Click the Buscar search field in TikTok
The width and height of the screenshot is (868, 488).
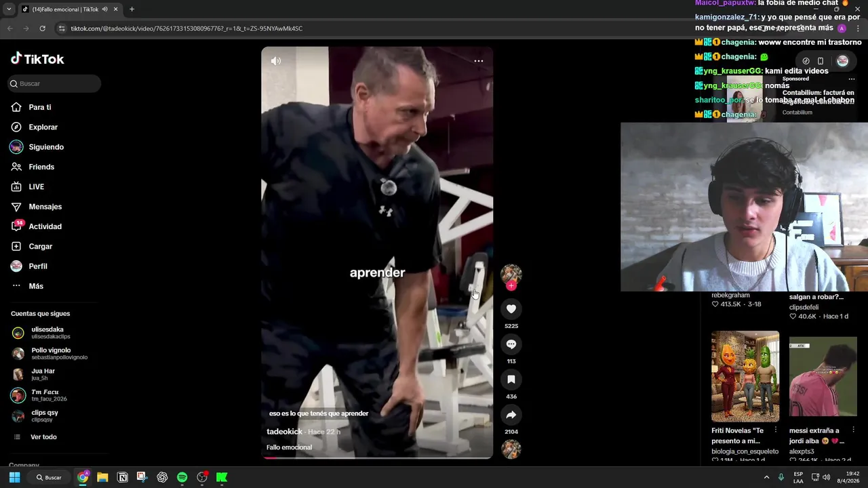tap(55, 83)
